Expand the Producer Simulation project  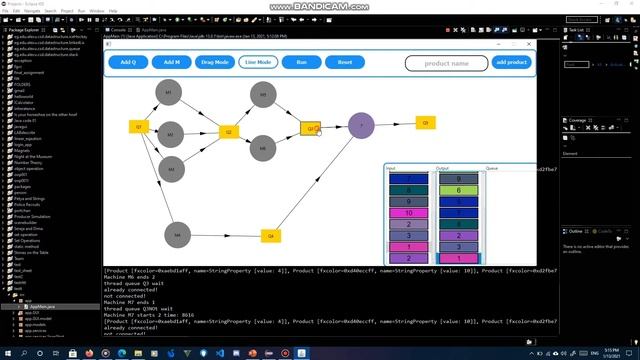[x=3, y=216]
